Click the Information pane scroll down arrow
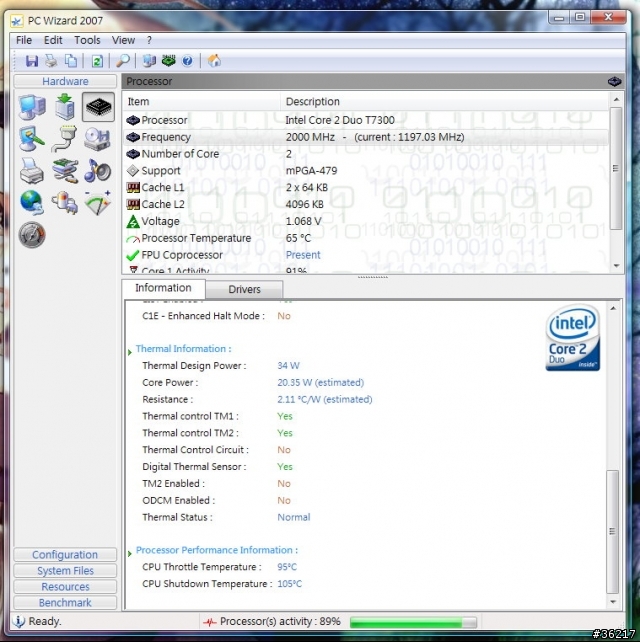Screen dimensions: 640x642 [x=613, y=601]
